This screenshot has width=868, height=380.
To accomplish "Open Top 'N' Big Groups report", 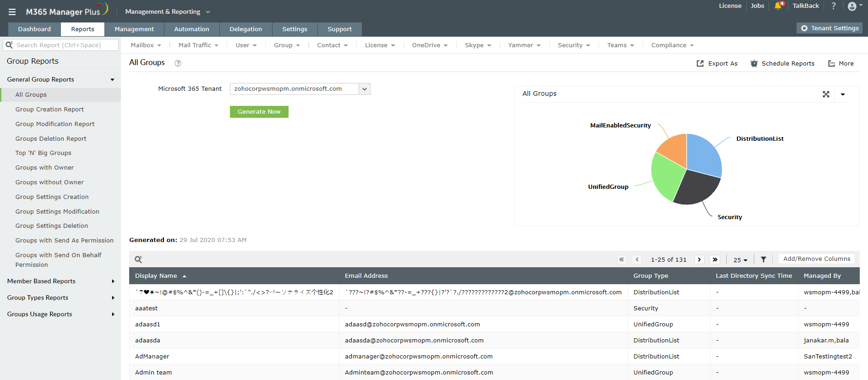I will pyautogui.click(x=44, y=153).
